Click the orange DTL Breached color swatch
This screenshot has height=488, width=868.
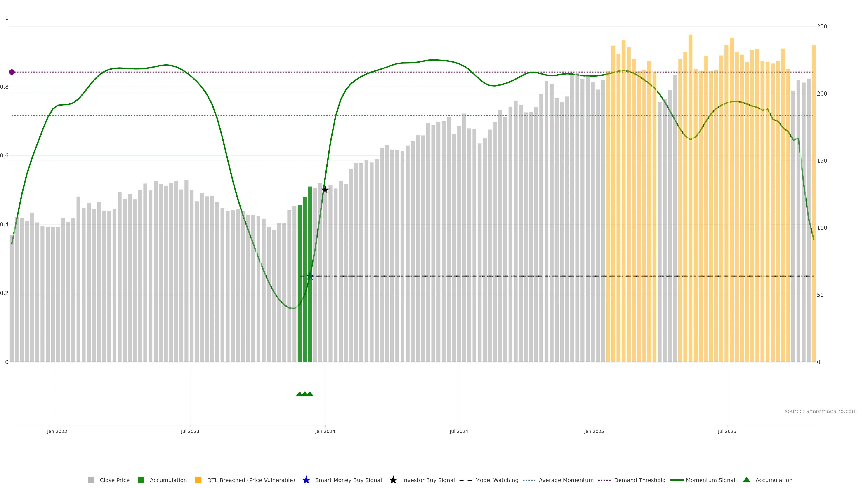point(198,480)
